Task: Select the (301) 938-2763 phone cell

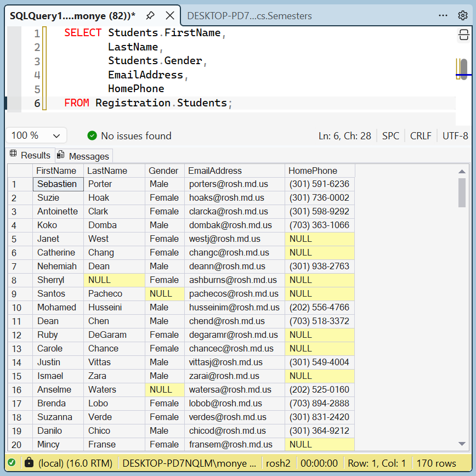Action: [x=320, y=266]
